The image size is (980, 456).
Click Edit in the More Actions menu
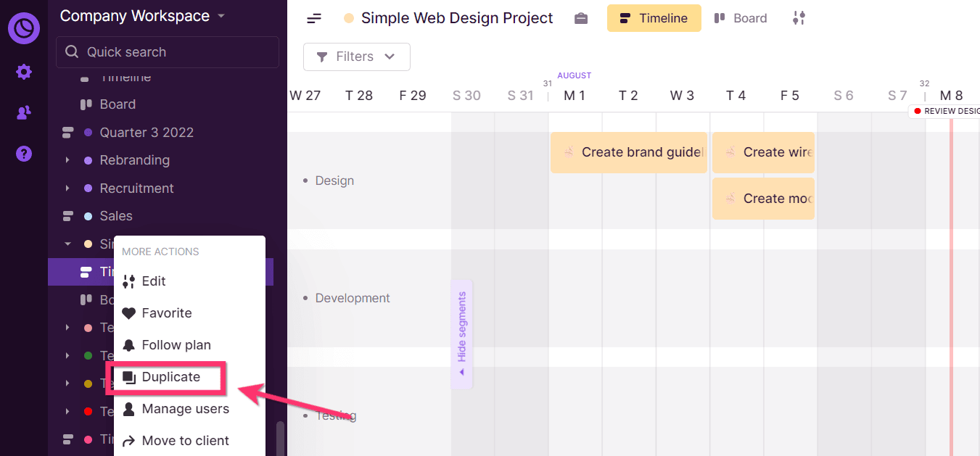click(155, 281)
